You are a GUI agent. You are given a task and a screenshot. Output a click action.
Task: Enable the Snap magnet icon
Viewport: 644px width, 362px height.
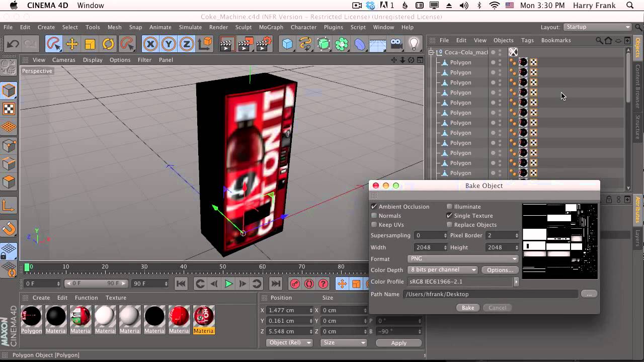[x=9, y=229]
